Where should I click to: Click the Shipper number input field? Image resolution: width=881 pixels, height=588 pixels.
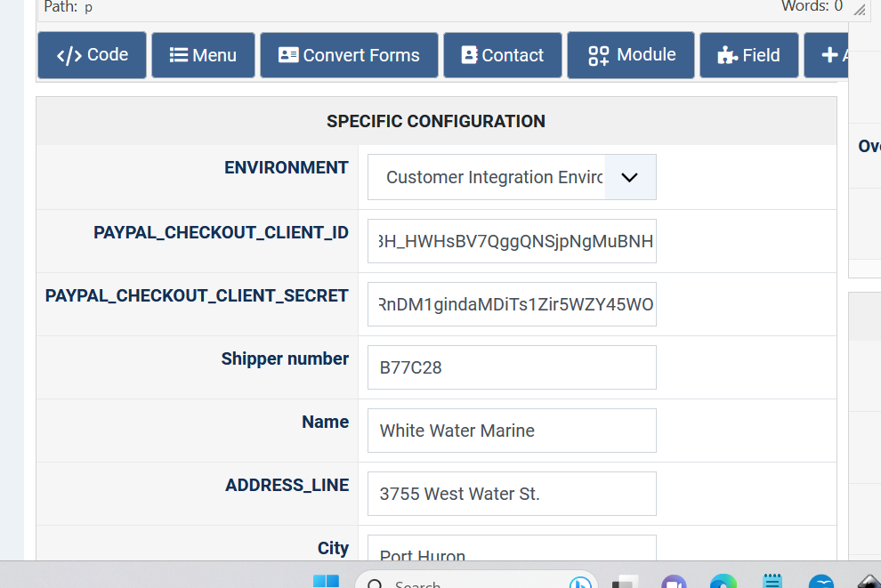coord(512,367)
